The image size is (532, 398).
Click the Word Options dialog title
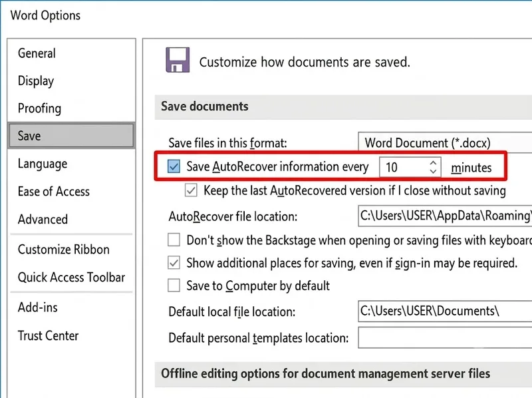[x=45, y=15]
